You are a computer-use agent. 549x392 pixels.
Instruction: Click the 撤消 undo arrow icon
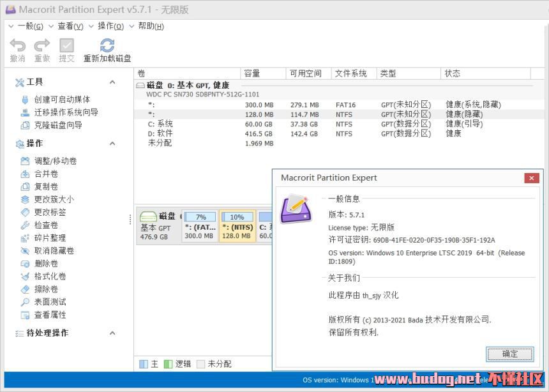tap(18, 45)
